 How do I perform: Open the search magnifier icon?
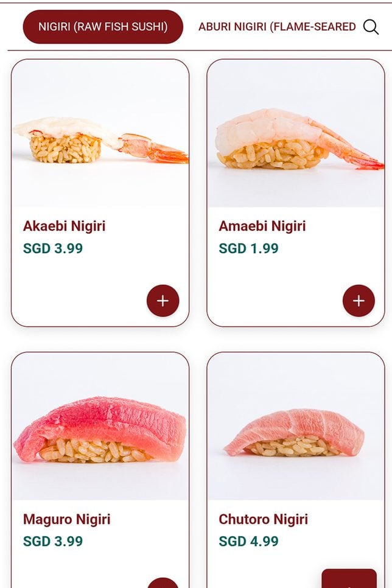pyautogui.click(x=371, y=27)
